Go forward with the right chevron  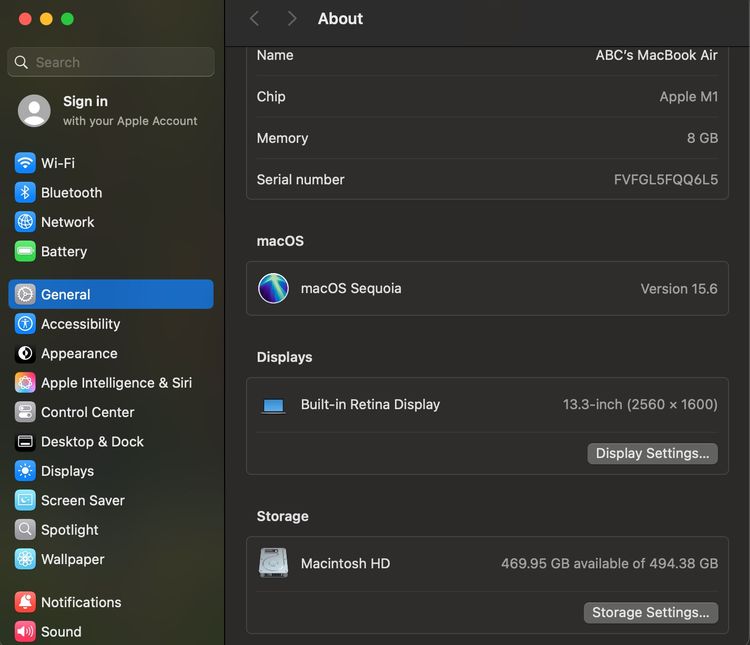pyautogui.click(x=292, y=19)
